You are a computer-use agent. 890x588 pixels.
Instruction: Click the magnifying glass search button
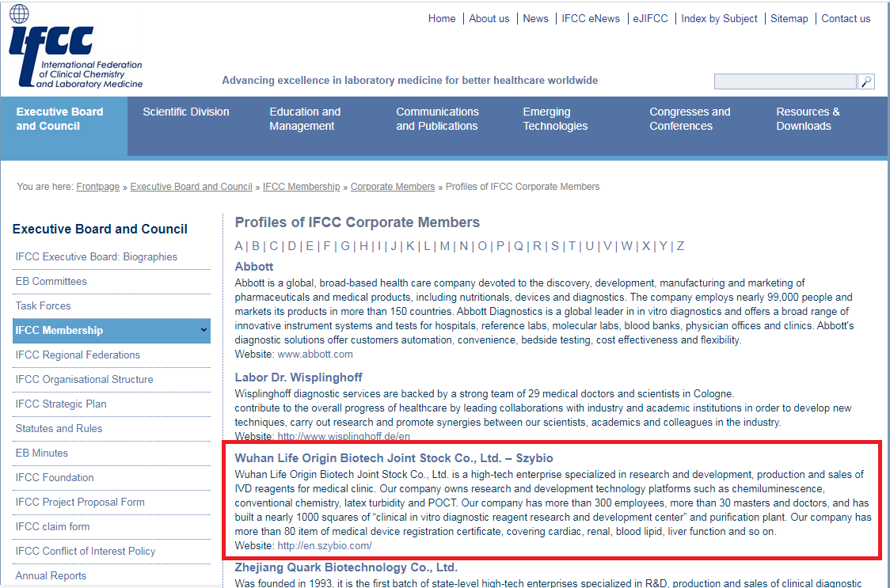coord(866,82)
